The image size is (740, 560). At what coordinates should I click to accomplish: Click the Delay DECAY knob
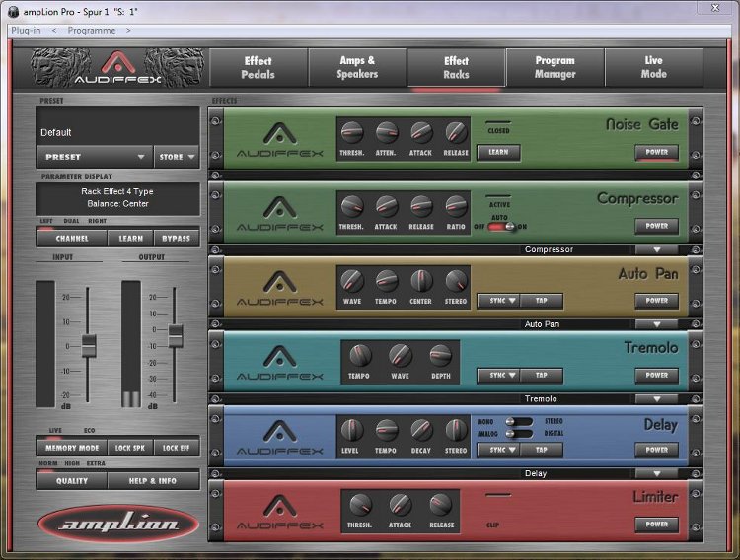421,430
